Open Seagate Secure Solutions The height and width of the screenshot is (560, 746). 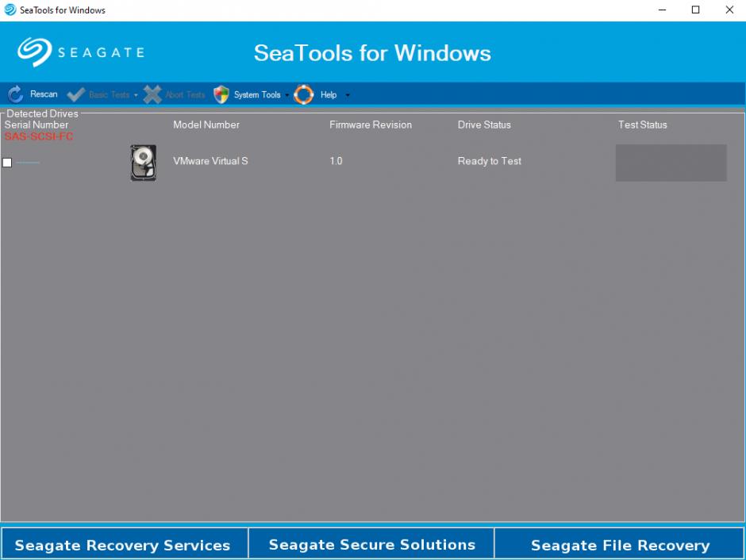(x=371, y=543)
